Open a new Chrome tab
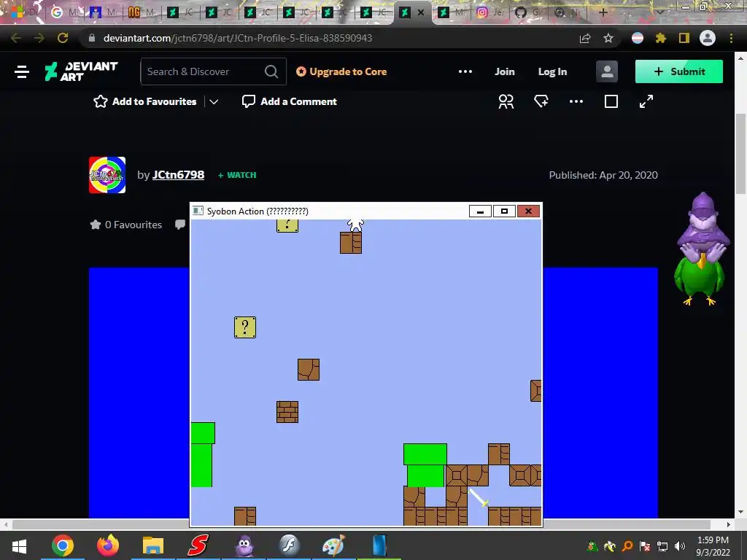Screen dimensions: 747x560 click(x=603, y=12)
